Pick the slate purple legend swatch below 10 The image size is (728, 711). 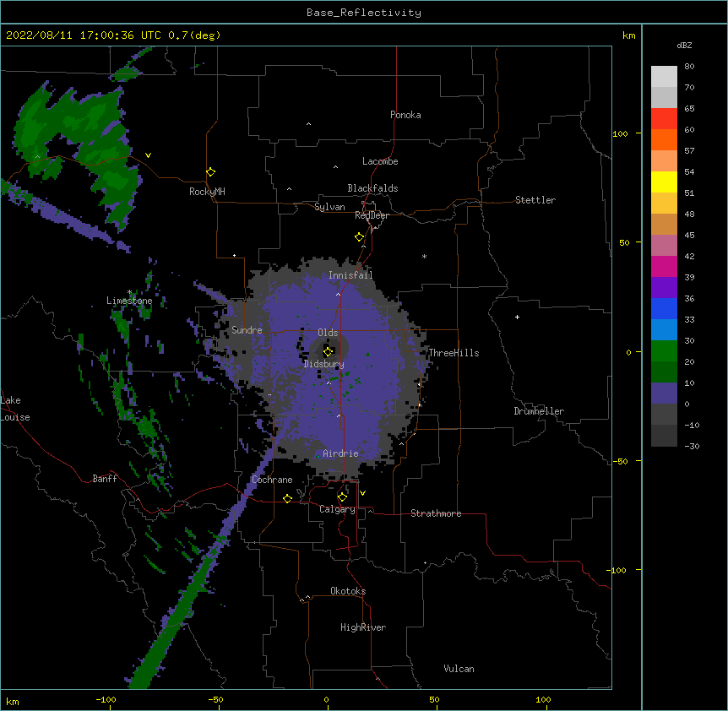(x=664, y=393)
